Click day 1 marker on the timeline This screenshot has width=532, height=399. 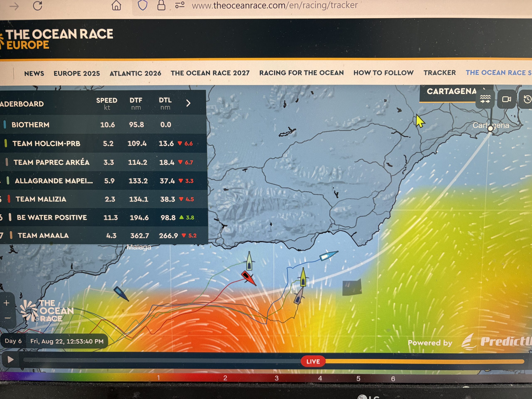[158, 378]
